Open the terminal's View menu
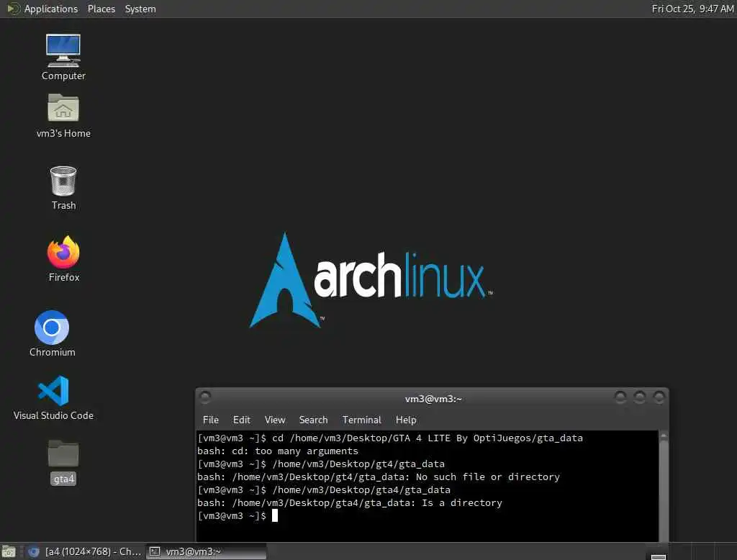This screenshot has width=737, height=560. (275, 420)
